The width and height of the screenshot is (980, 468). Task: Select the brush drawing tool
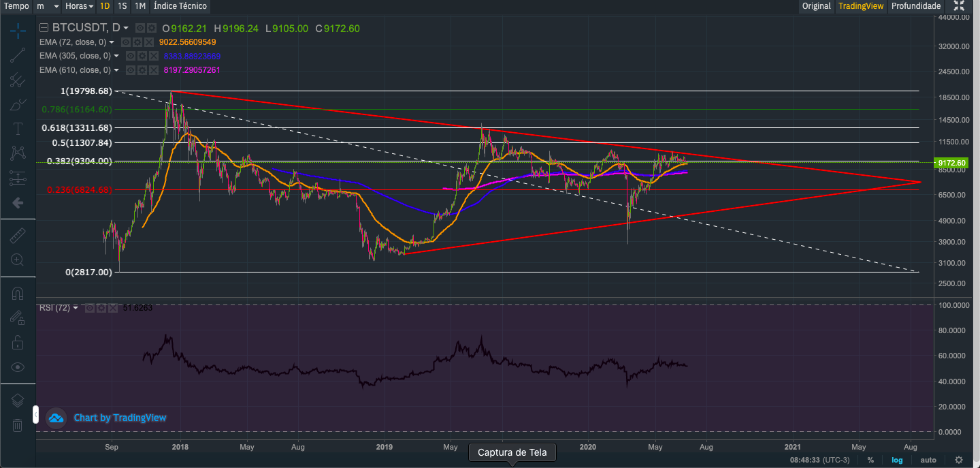18,105
